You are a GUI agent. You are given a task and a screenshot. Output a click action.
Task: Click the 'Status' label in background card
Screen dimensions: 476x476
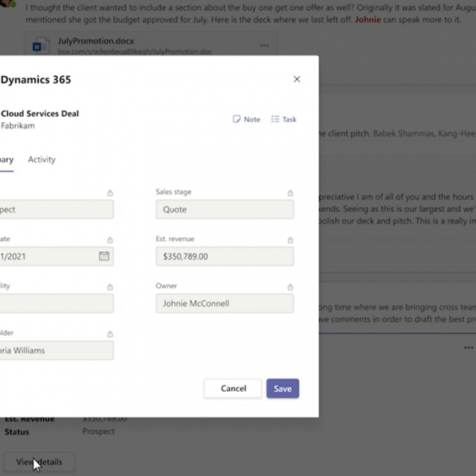[x=17, y=432]
